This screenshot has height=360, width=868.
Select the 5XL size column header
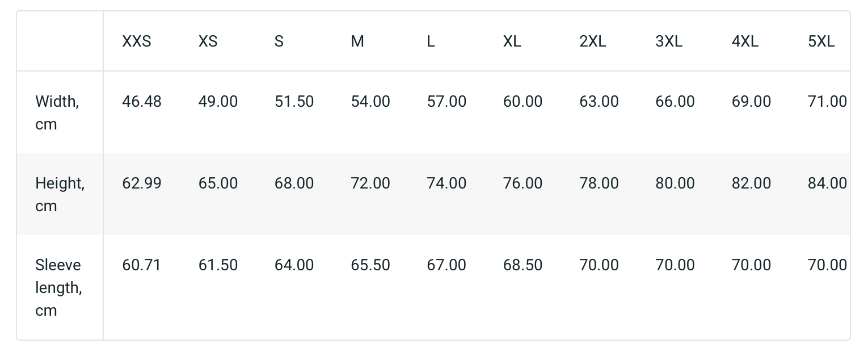(821, 41)
